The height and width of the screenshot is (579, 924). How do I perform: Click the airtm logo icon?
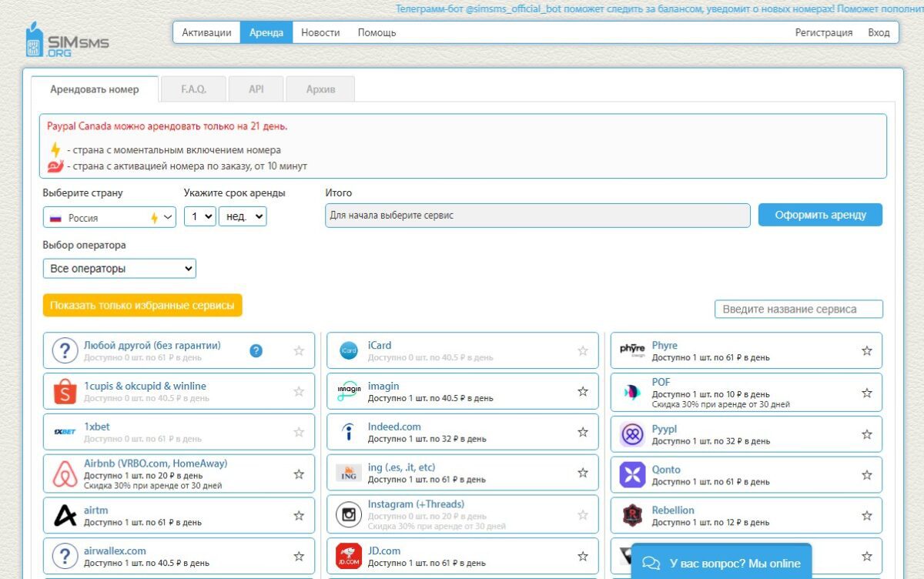point(65,514)
